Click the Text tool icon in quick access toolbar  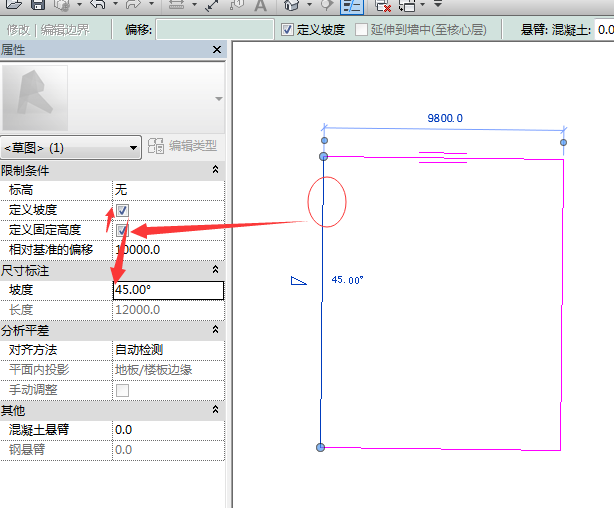point(261,6)
